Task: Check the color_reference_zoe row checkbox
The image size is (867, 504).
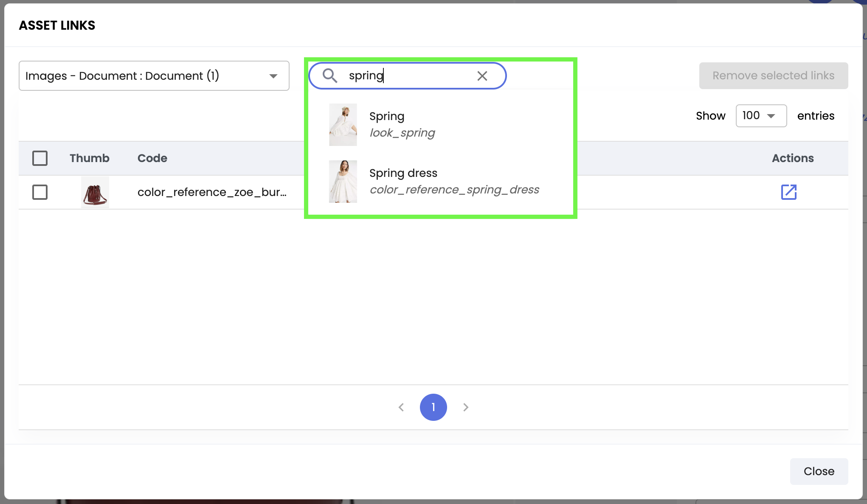Action: [40, 192]
